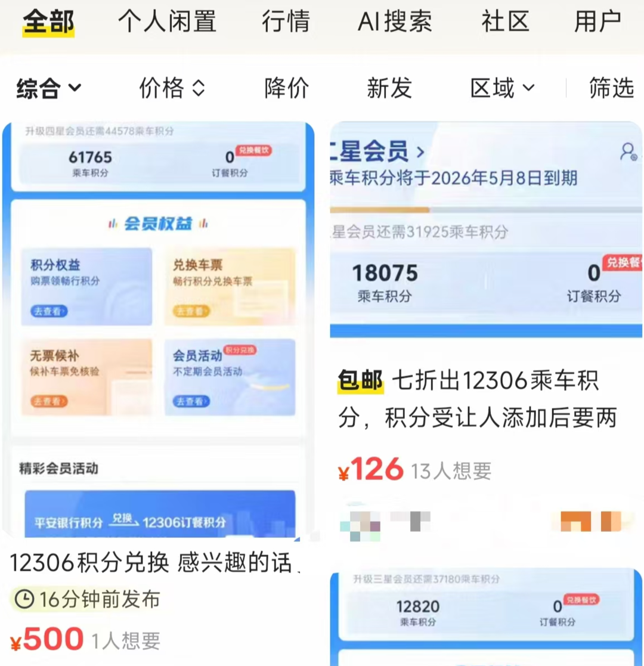The height and width of the screenshot is (666, 644).
Task: Click the clock icon beside 16分钟前发布
Action: click(24, 599)
